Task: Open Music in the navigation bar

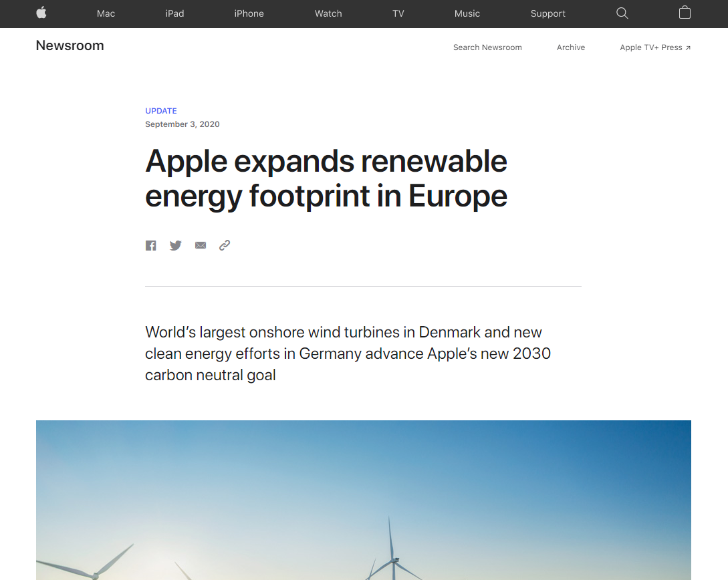Action: pyautogui.click(x=467, y=13)
